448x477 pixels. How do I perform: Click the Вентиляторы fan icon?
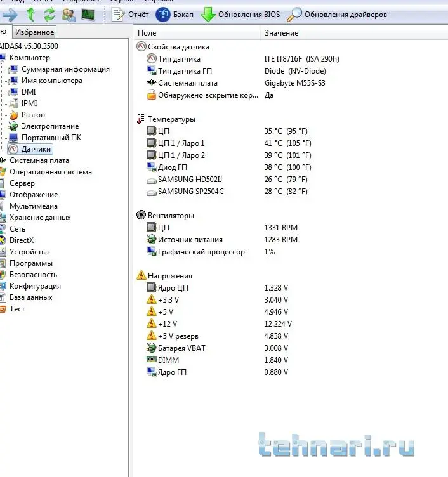point(142,215)
